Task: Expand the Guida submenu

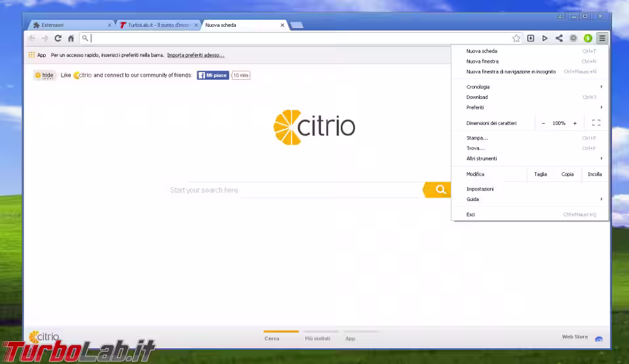Action: pos(530,199)
